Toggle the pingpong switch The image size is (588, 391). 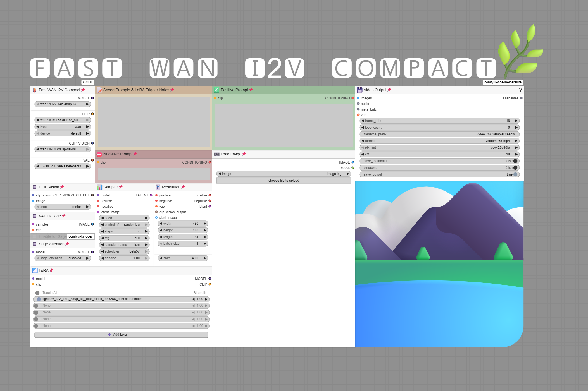tap(515, 168)
